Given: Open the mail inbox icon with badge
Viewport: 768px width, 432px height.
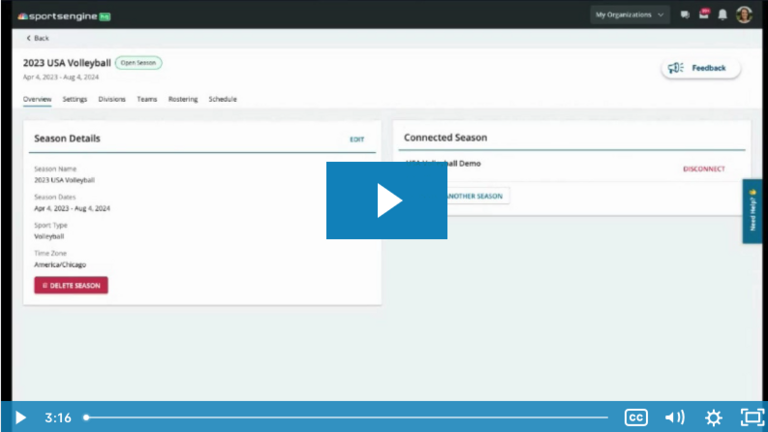Looking at the screenshot, I should (x=703, y=15).
